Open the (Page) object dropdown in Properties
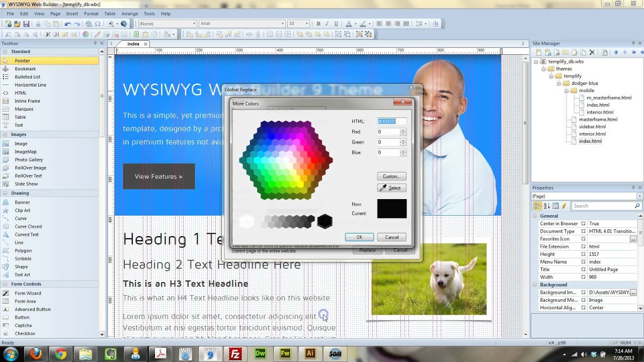644x362 pixels. pyautogui.click(x=639, y=197)
